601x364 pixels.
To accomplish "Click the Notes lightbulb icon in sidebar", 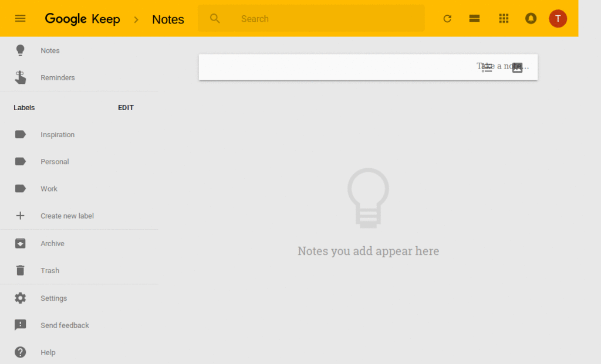I will pyautogui.click(x=21, y=50).
